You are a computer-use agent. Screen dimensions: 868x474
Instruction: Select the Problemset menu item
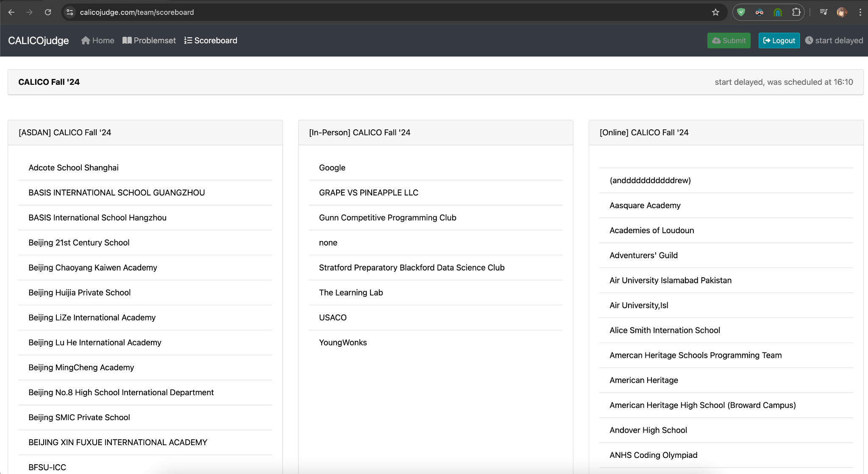pos(154,40)
